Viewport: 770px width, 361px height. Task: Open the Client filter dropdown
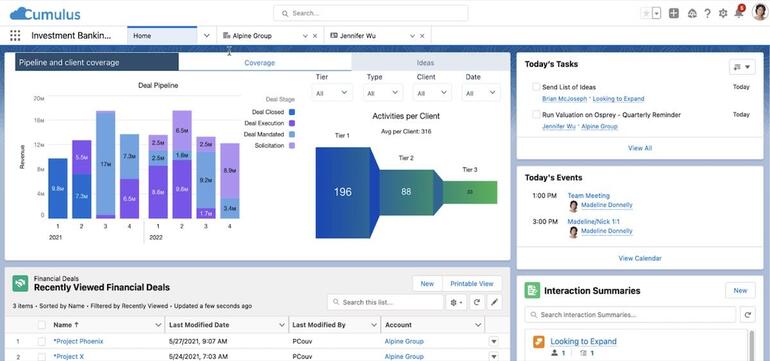pos(432,93)
